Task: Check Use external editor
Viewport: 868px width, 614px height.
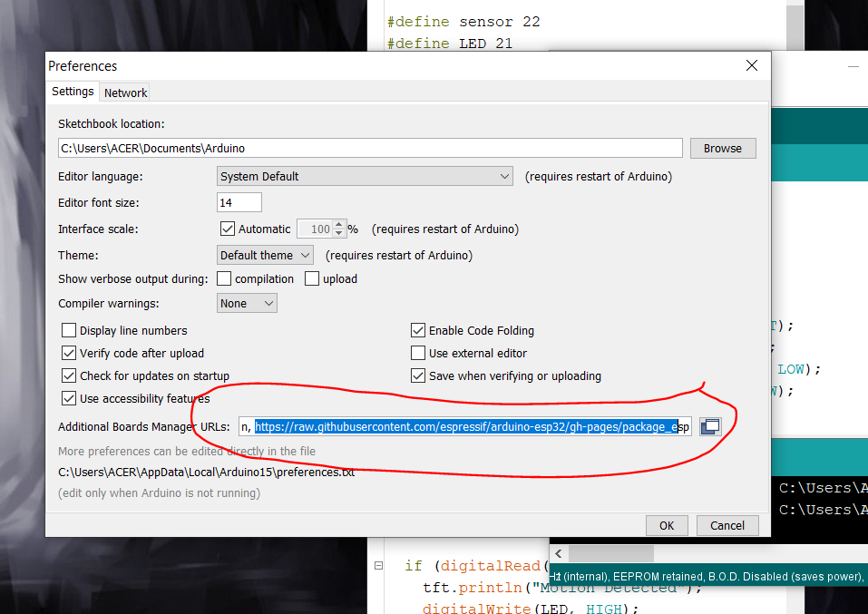Action: tap(418, 353)
